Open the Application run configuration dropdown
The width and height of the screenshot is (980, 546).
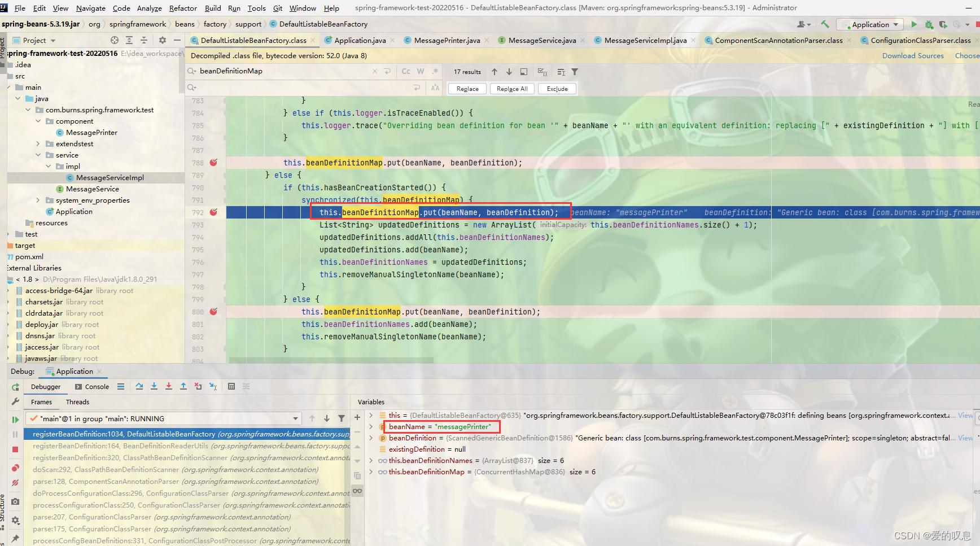click(x=869, y=25)
